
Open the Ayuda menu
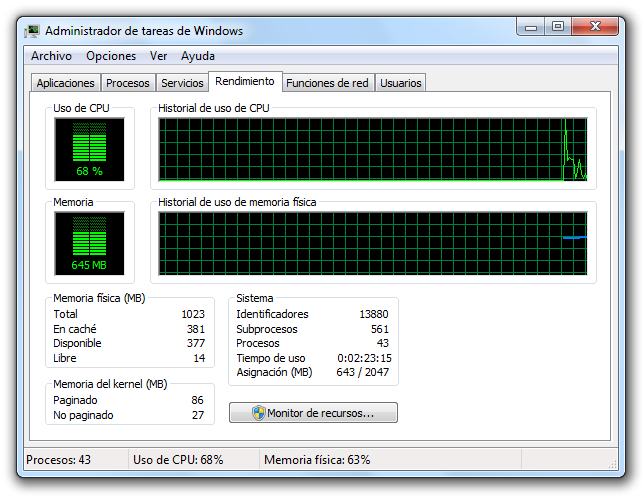[198, 56]
